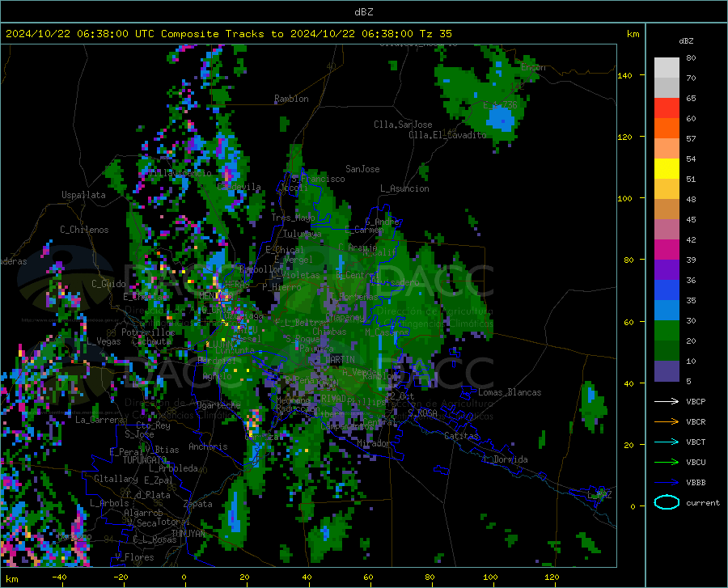Click the dBZ legend heading
The width and height of the screenshot is (728, 588).
[686, 40]
